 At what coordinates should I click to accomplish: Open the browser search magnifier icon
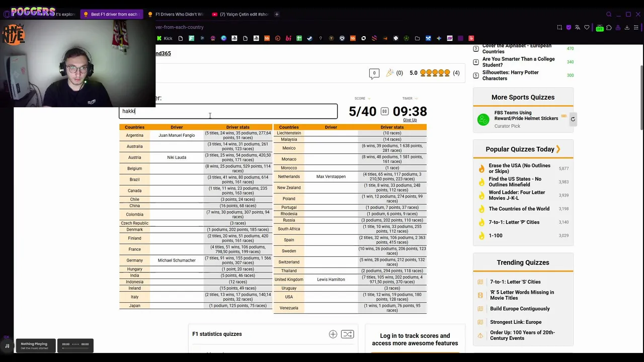pos(609,14)
